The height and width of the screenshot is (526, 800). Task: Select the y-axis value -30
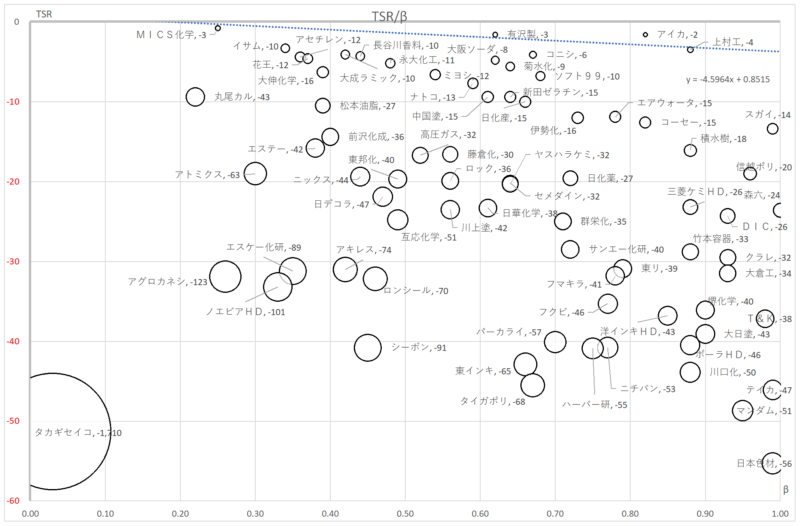(13, 262)
